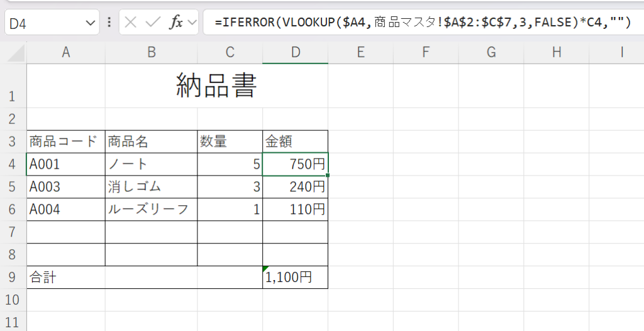Screen dimensions: 644x331
Task: Click the green error indicator on cell D9
Action: click(x=265, y=269)
